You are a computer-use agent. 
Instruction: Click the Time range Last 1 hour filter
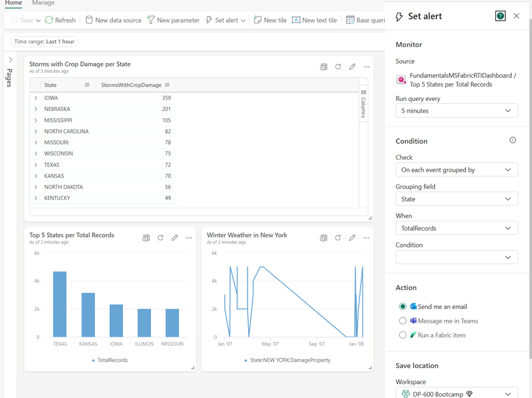(x=44, y=41)
